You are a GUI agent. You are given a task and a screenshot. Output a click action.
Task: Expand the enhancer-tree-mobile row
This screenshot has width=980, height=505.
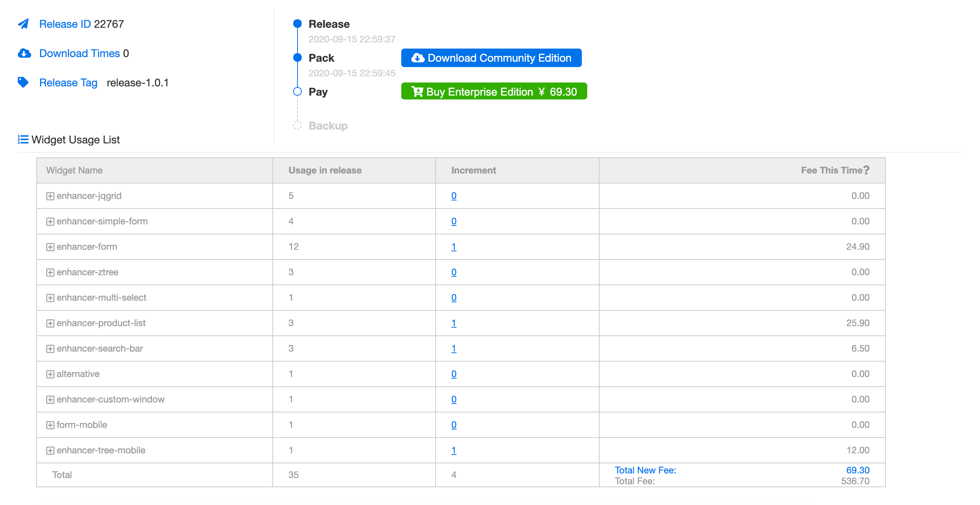[50, 451]
